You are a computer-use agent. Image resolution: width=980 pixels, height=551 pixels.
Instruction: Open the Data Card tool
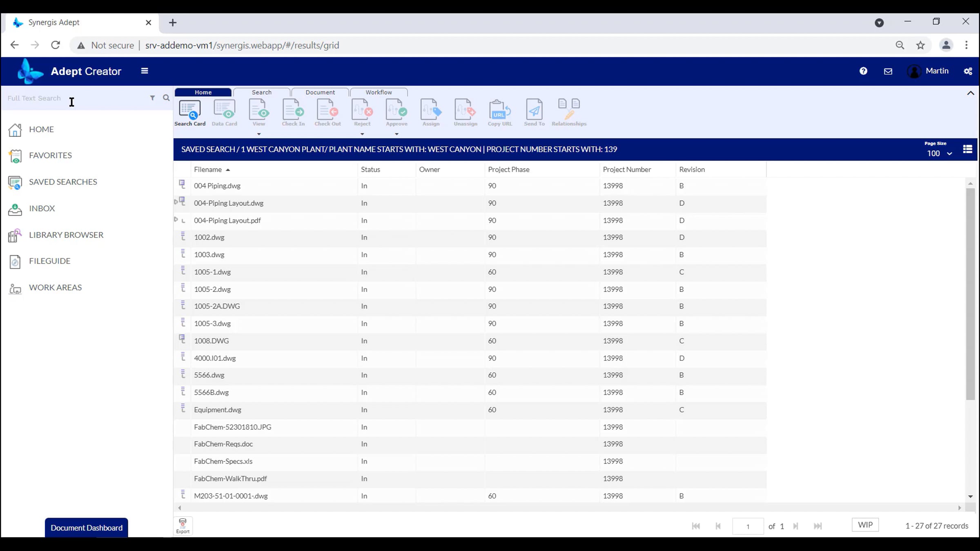(x=224, y=113)
